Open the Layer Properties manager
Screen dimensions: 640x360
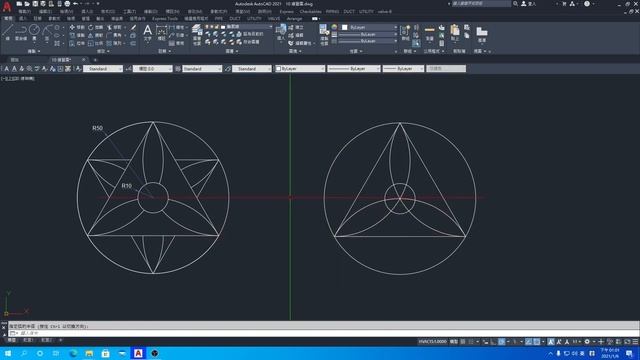[x=197, y=34]
